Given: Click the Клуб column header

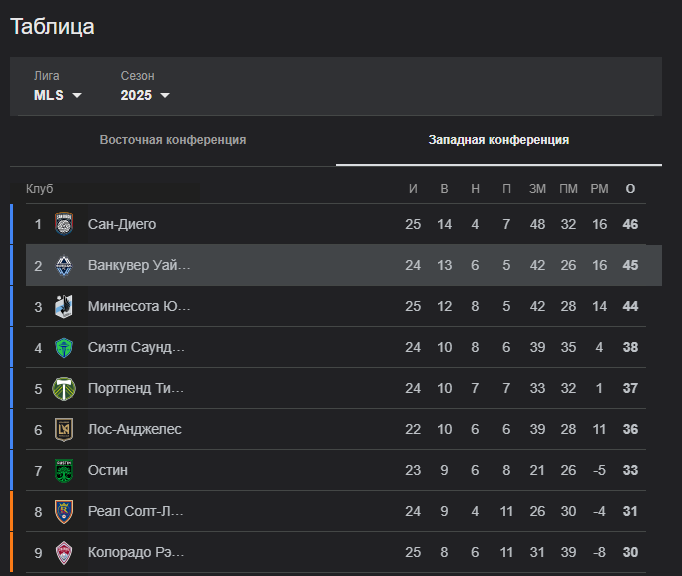Looking at the screenshot, I should (40, 189).
